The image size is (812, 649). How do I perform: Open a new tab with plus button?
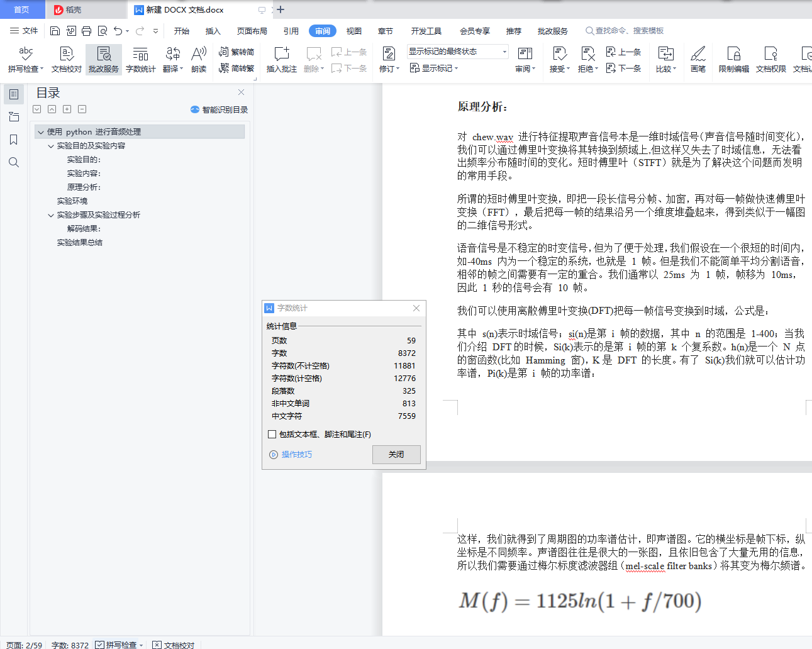point(281,9)
